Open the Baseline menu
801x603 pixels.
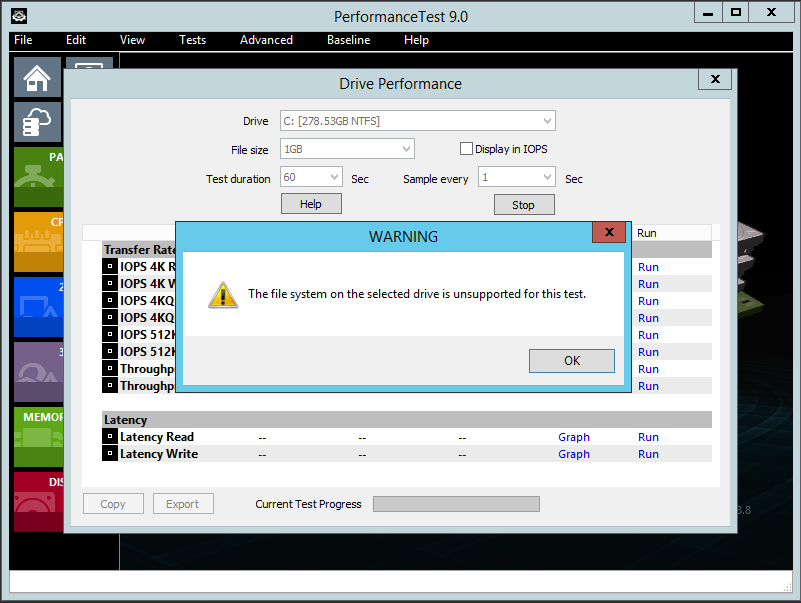[348, 40]
